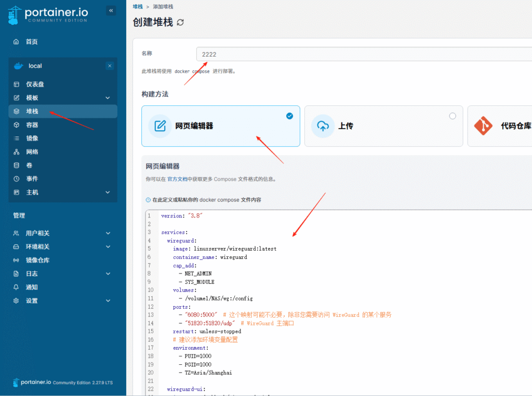Click the 事件 clock icon in sidebar

[x=16, y=179]
